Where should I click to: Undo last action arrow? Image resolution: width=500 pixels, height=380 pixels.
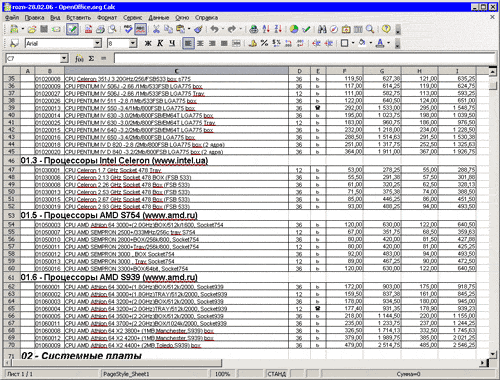pos(214,29)
